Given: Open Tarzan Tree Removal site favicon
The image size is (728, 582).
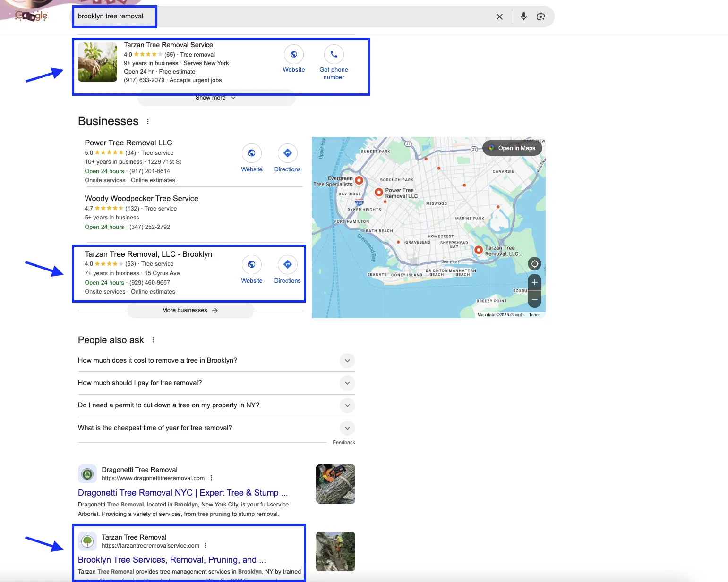Looking at the screenshot, I should (x=87, y=541).
